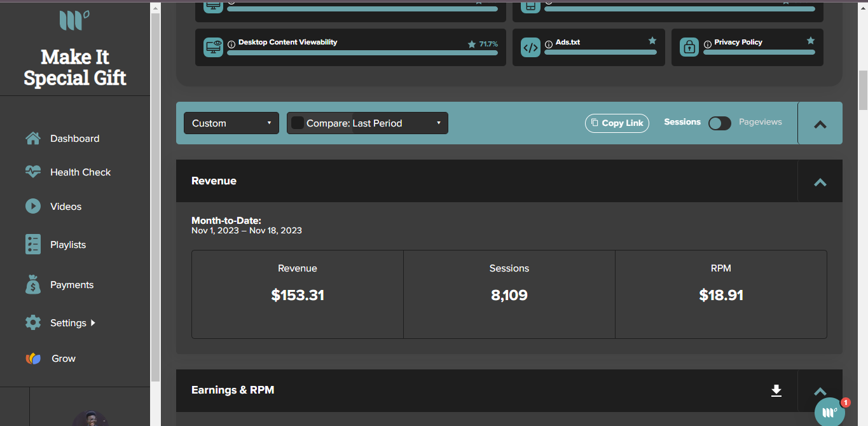Select the Sessions toggle label
Screen dimensions: 868x426
(682, 122)
